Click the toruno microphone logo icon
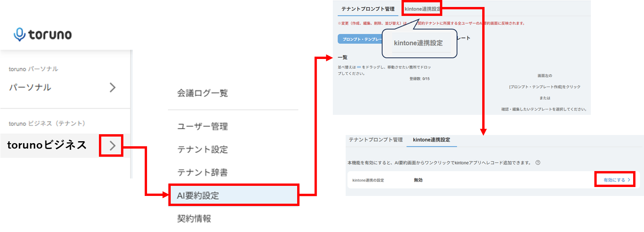The width and height of the screenshot is (644, 232). click(19, 34)
